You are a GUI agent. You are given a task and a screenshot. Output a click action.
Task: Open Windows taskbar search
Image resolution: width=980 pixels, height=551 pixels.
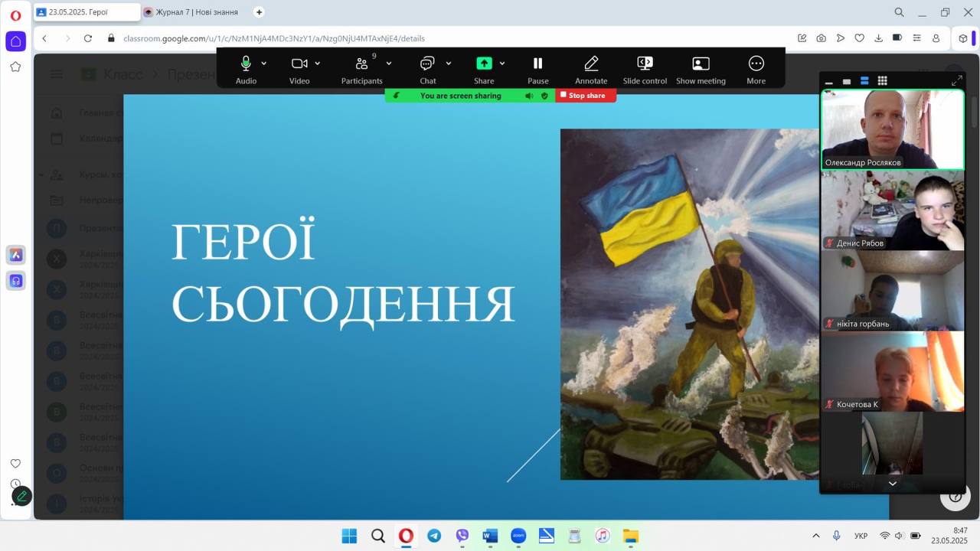(x=377, y=536)
